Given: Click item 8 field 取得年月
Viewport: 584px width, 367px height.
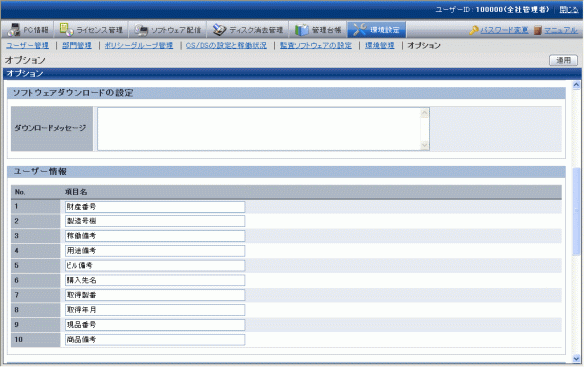Looking at the screenshot, I should (x=155, y=310).
